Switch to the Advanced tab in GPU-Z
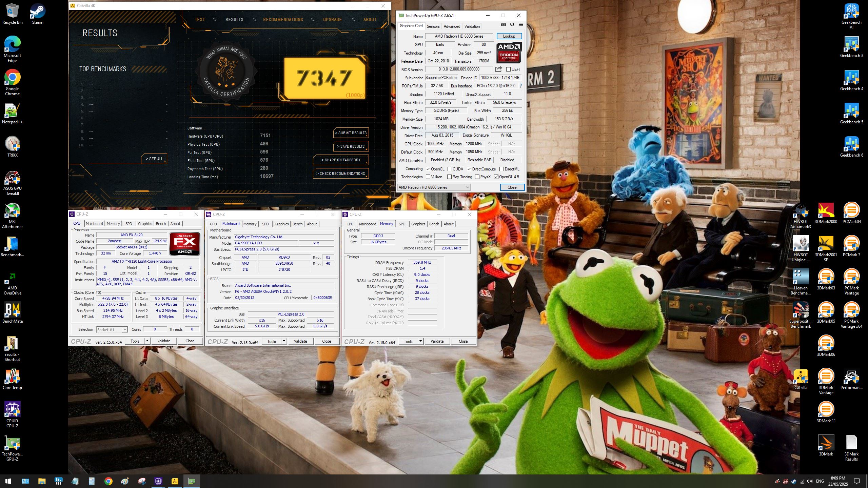The image size is (868, 488). point(452,26)
